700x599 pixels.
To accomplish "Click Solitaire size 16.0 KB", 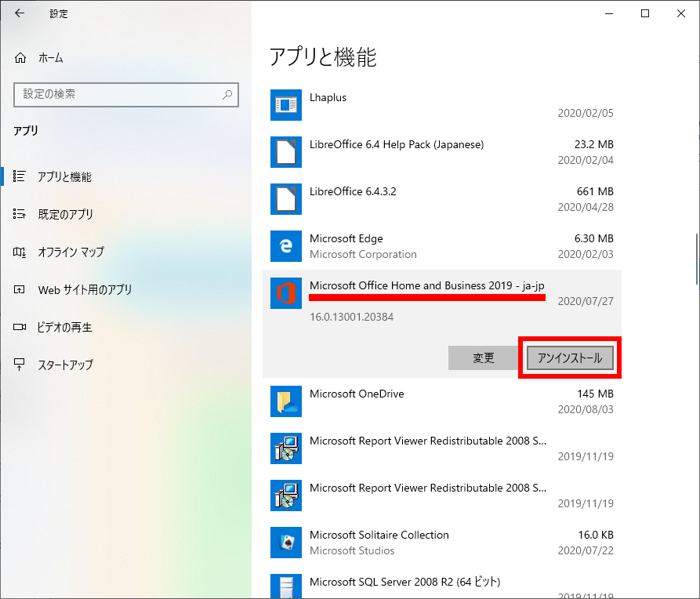I will coord(596,535).
